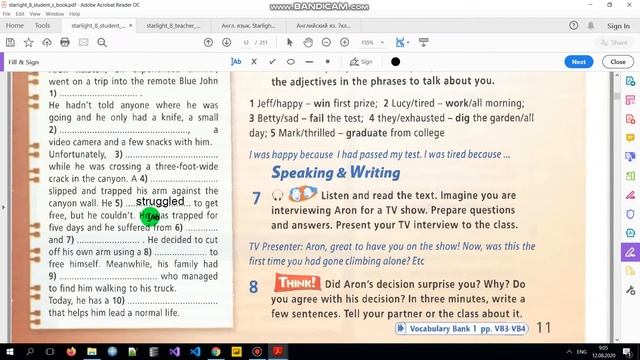
Task: Select the circle tool in Fill & Sign
Action: 291,62
